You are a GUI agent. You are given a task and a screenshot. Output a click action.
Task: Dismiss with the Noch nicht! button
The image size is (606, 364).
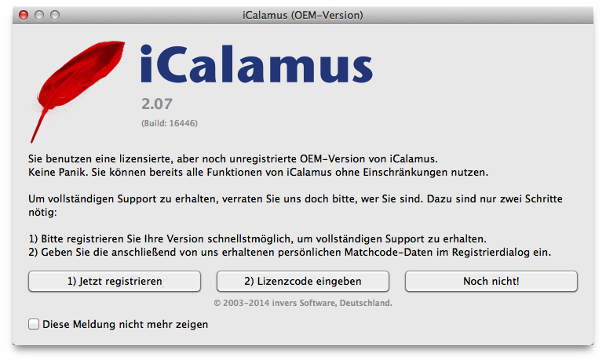491,281
